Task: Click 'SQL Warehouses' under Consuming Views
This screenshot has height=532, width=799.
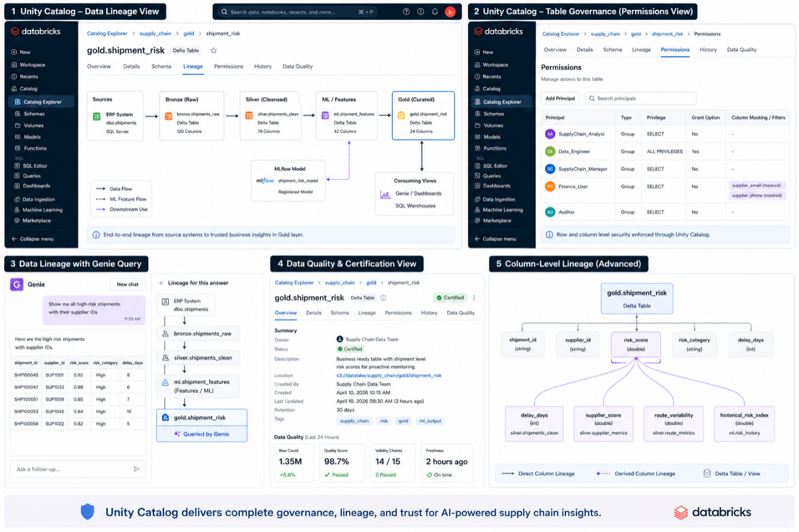Action: 415,206
